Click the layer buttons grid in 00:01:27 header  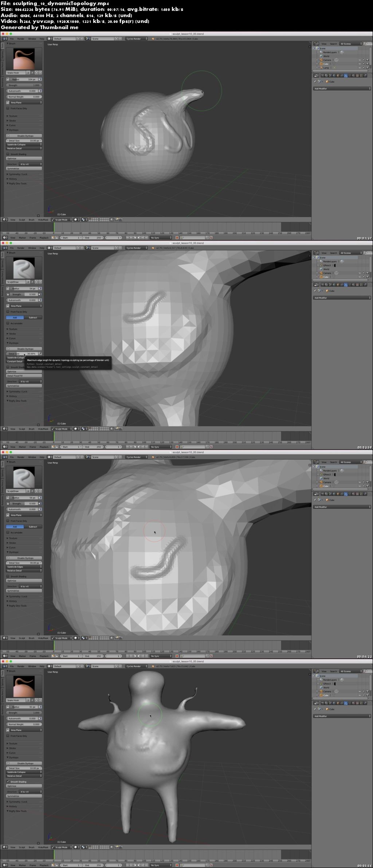pos(99,220)
